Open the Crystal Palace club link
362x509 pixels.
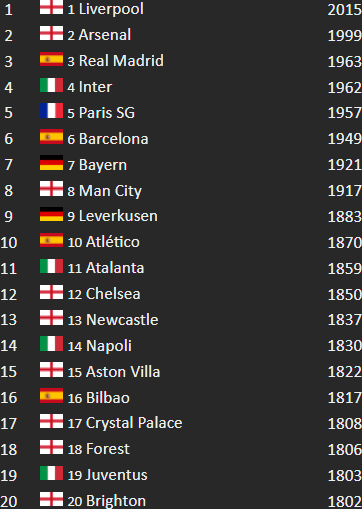click(x=134, y=423)
